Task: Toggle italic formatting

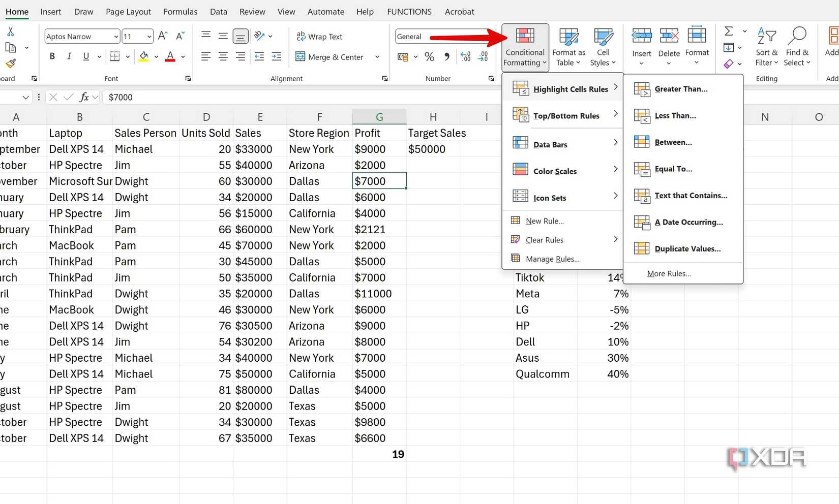Action: (x=69, y=56)
